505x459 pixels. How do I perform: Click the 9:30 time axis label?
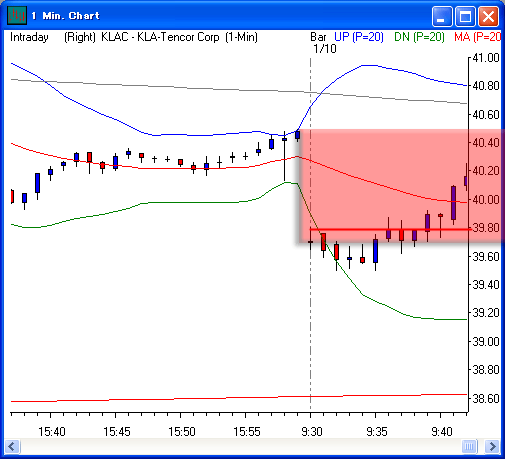coord(312,432)
